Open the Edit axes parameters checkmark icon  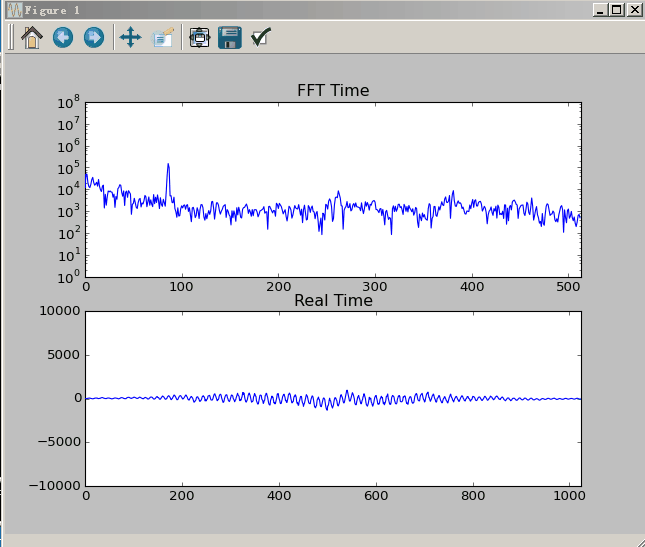261,38
